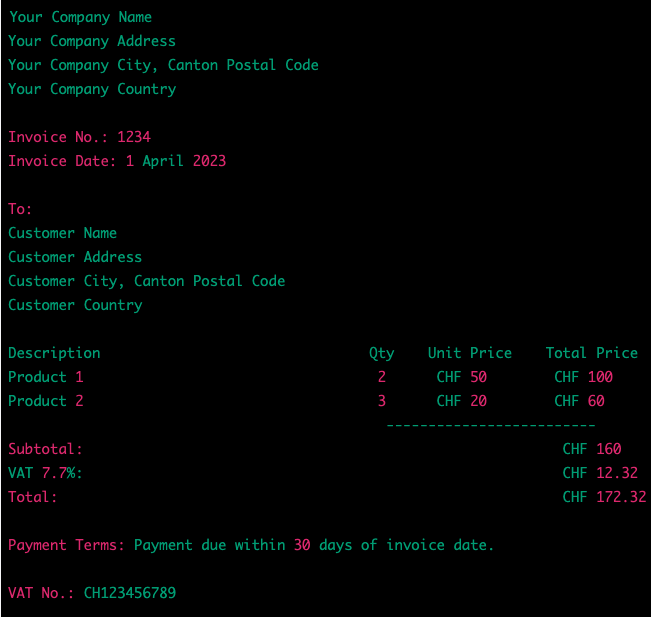Screen dimensions: 651x617
Task: Click the 'Unit Price' column header
Action: 470,353
